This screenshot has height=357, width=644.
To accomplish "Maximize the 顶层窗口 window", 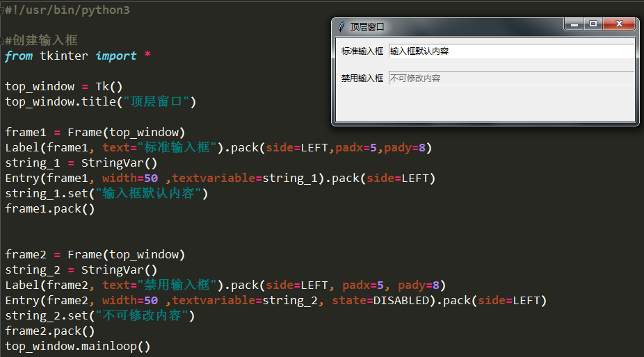I will click(x=593, y=24).
